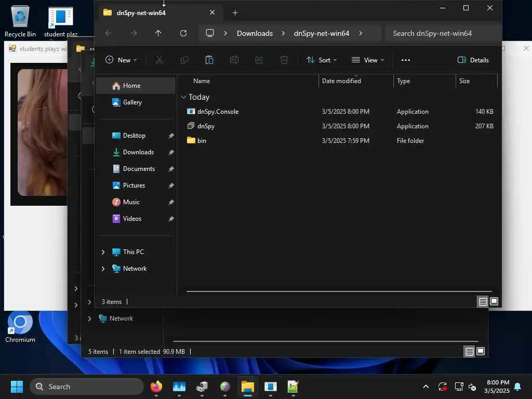
Task: Open Pictures in sidebar
Action: (x=136, y=185)
